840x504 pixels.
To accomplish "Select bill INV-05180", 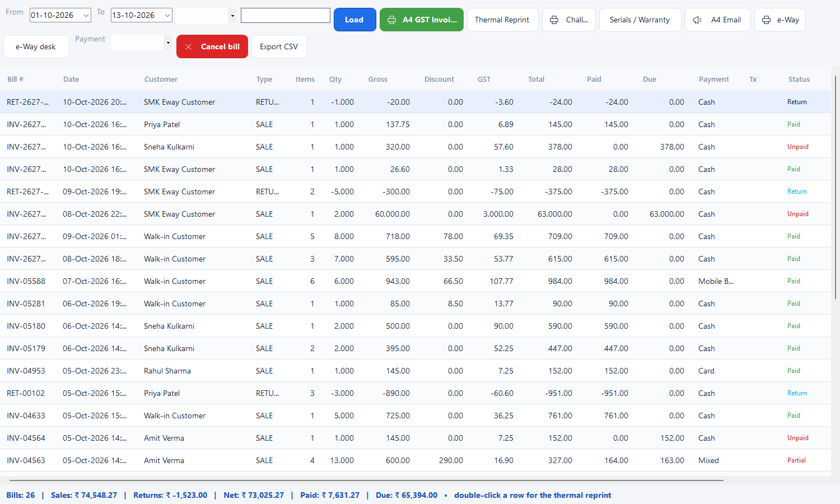I will click(415, 326).
